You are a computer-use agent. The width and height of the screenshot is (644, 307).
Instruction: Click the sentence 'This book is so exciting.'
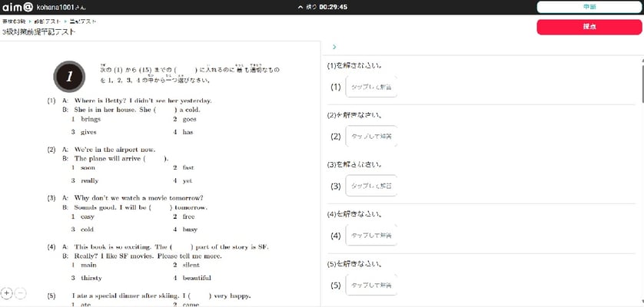pyautogui.click(x=114, y=247)
